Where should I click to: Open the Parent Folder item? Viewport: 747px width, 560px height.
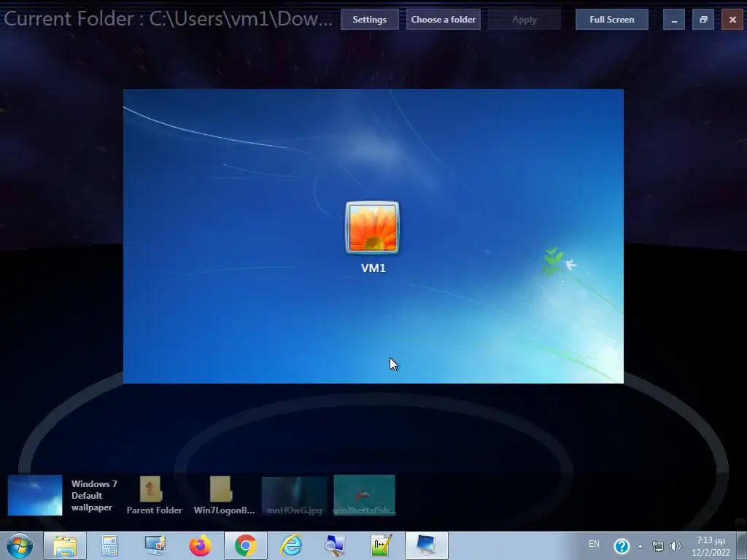coord(155,495)
